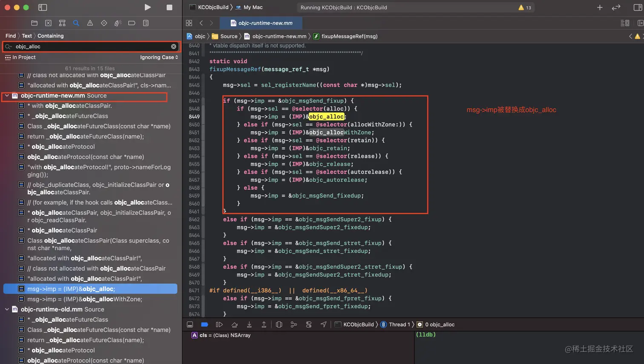Screen dimensions: 644x364
Task: Show the 13 warnings indicator
Action: click(524, 8)
